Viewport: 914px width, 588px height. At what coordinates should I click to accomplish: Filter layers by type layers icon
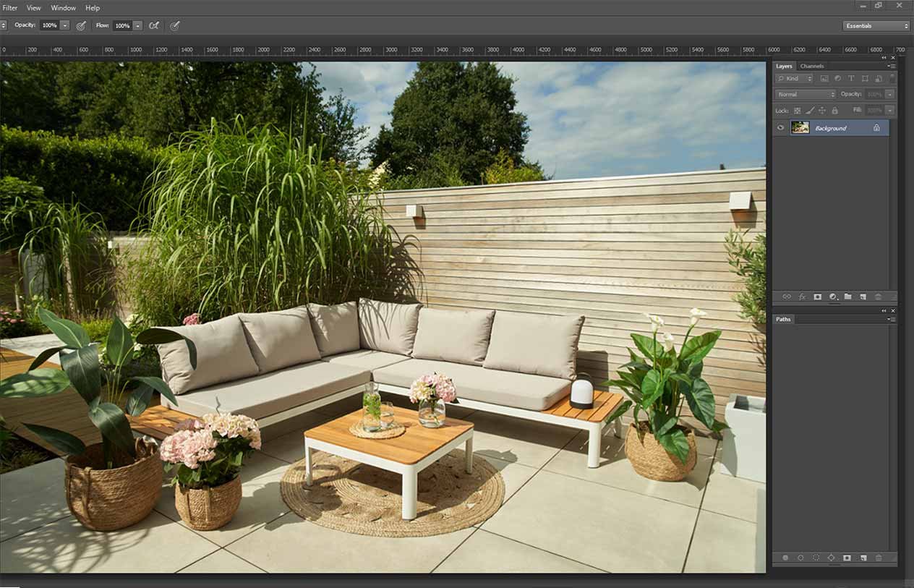coord(851,78)
